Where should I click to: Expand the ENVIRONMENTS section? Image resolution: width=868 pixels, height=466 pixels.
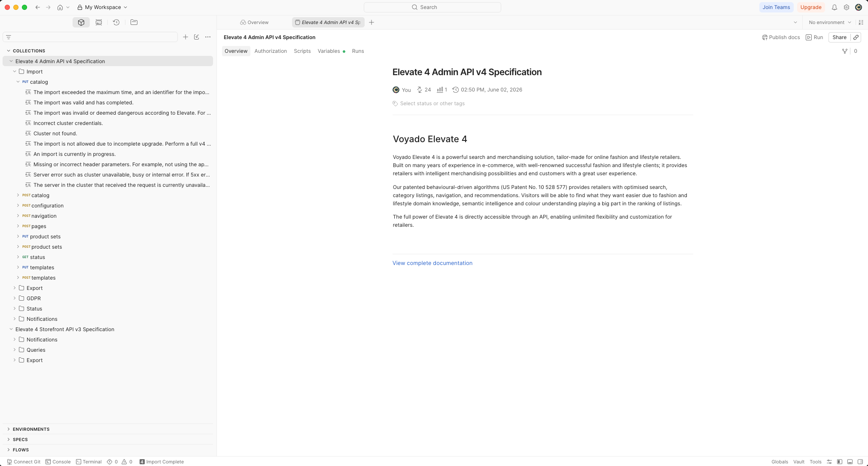(x=9, y=429)
